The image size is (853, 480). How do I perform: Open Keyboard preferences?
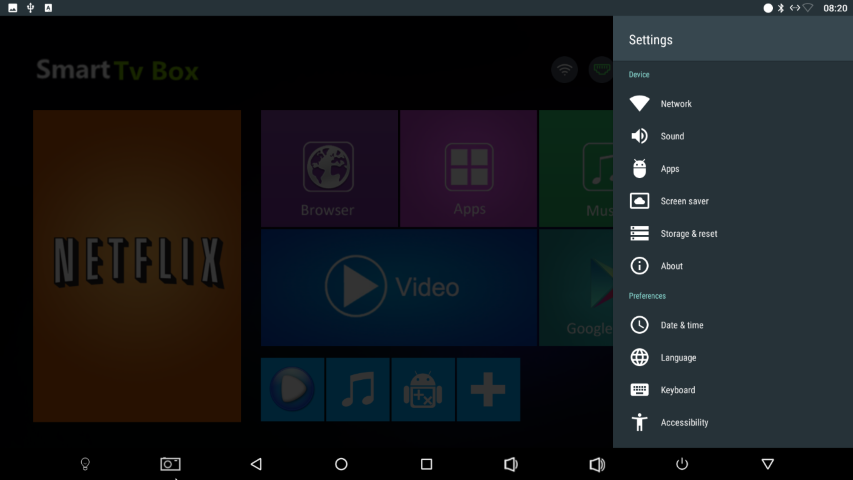[733, 390]
